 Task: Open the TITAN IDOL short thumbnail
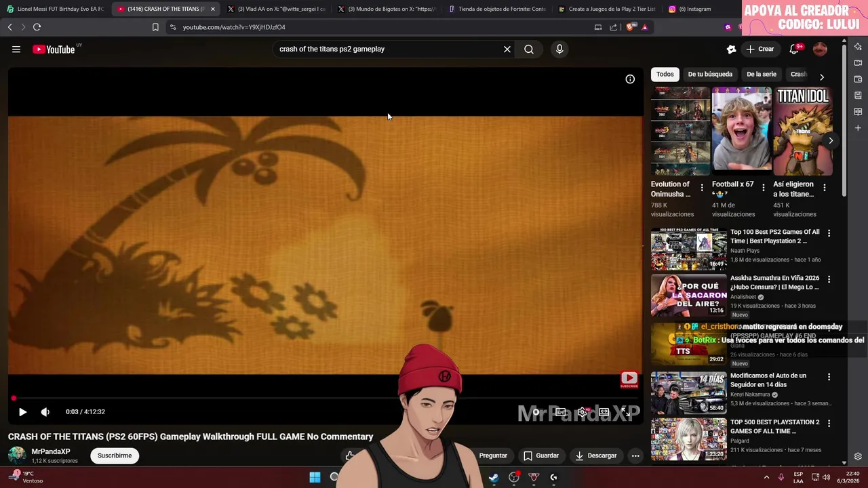[x=803, y=131]
